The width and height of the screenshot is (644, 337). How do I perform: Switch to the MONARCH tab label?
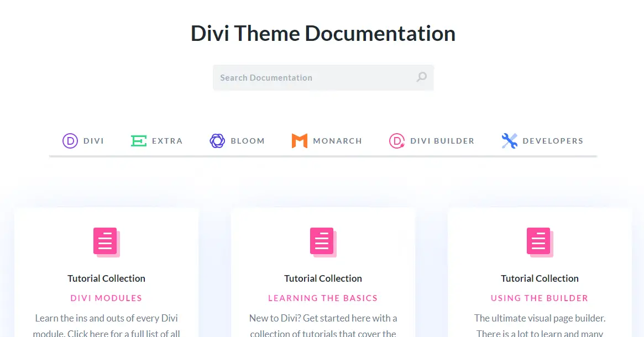coord(338,141)
